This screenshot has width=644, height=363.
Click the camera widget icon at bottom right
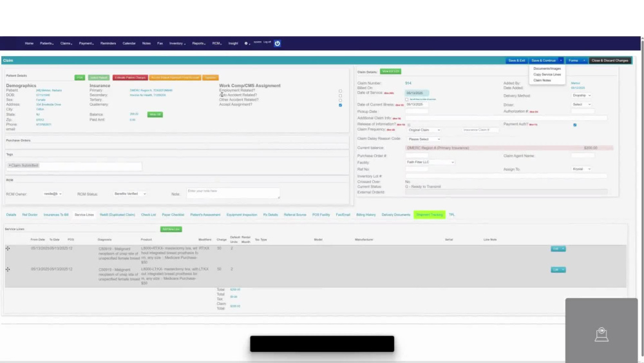601,334
